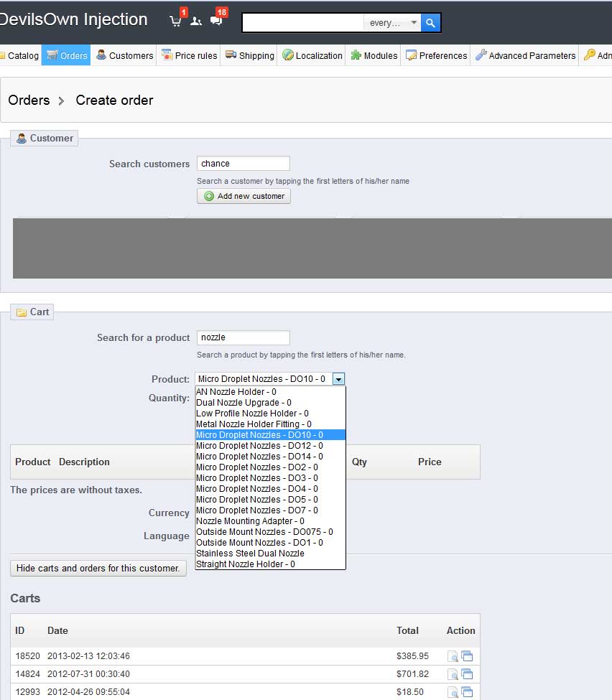Click cart total $18.50
This screenshot has width=612, height=700.
[x=409, y=691]
